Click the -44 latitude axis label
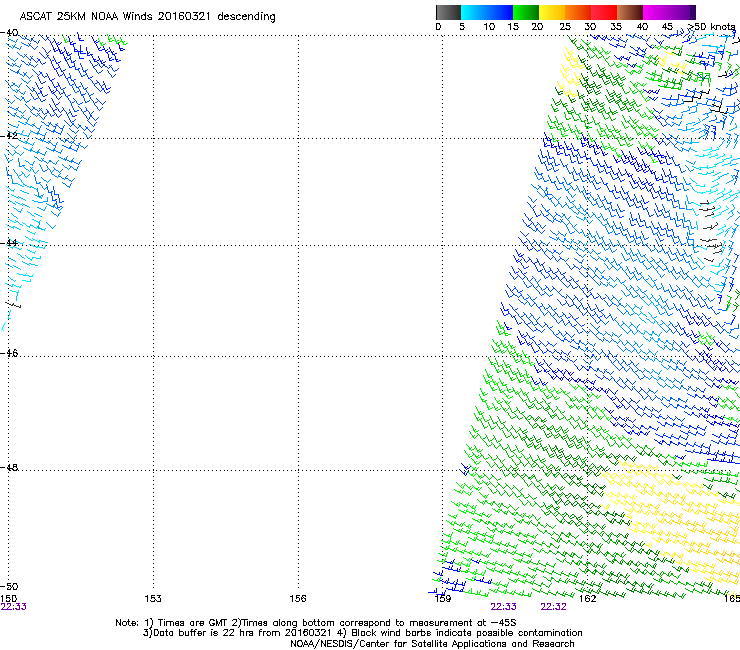This screenshot has width=740, height=650. pyautogui.click(x=9, y=243)
